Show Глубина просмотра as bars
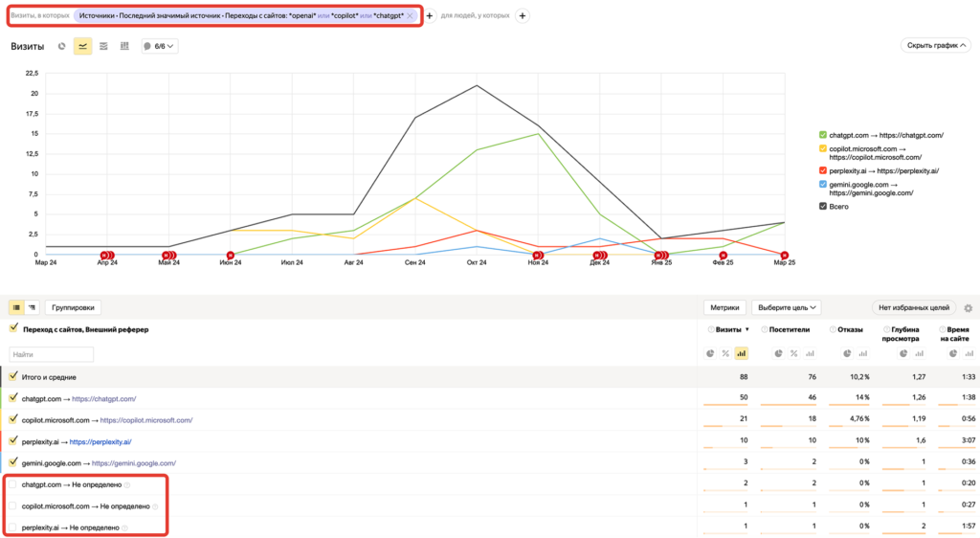 pyautogui.click(x=920, y=353)
